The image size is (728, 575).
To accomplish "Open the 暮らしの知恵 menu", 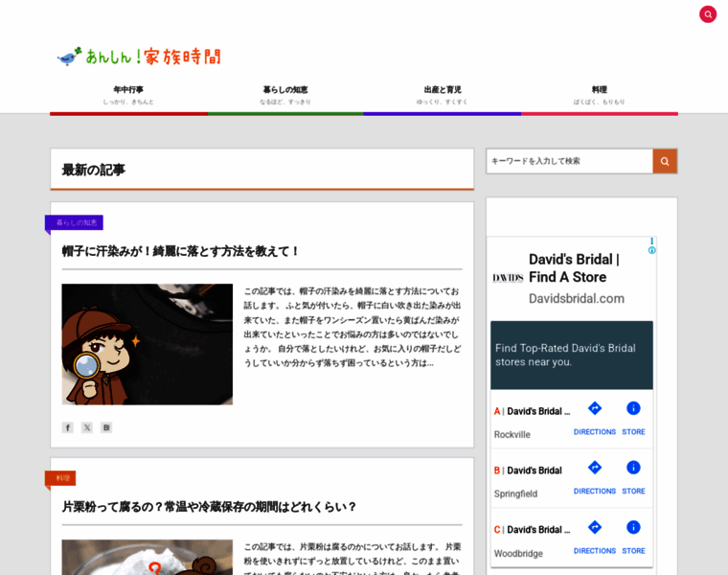I will coord(285,95).
